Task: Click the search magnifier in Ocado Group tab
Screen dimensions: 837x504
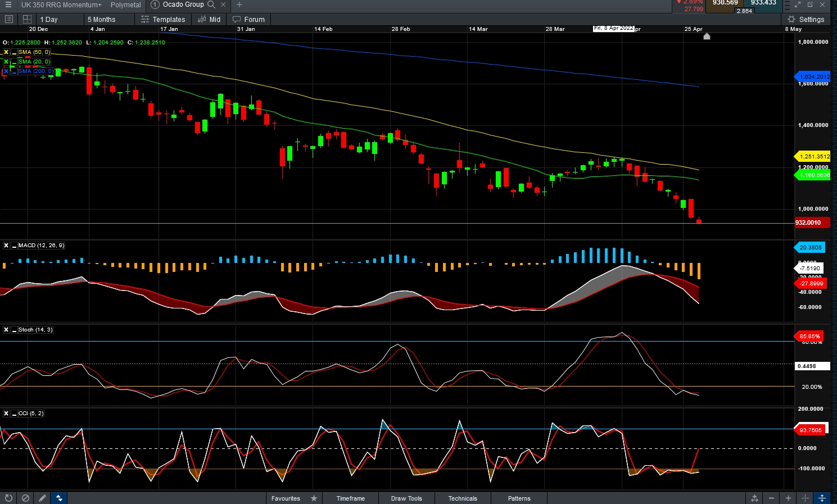Action: [211, 4]
